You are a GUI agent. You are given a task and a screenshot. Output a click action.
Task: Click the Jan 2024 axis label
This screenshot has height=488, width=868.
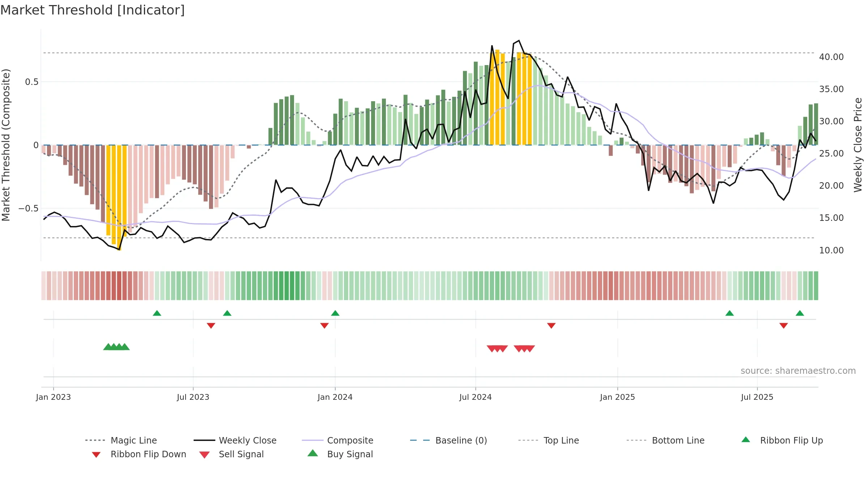[335, 397]
